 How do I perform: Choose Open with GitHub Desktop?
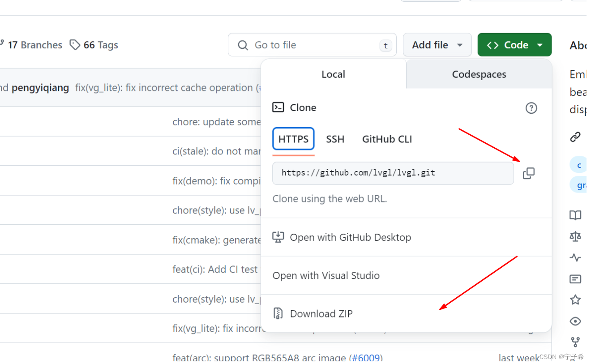[406, 237]
